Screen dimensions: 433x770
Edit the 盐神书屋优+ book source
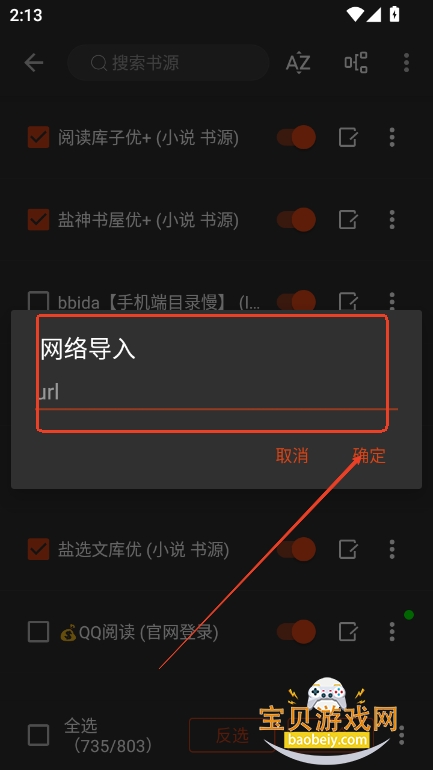(x=348, y=220)
